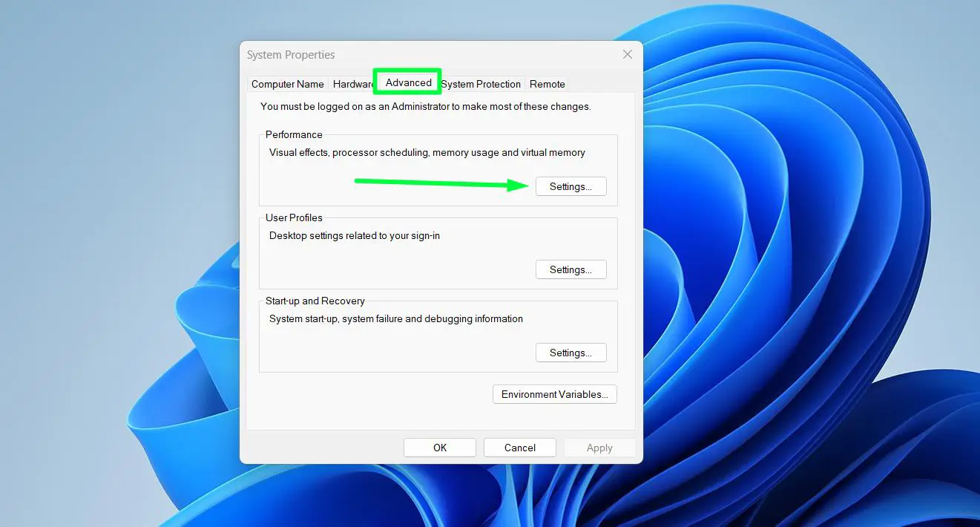Click the User Profiles section heading

294,217
